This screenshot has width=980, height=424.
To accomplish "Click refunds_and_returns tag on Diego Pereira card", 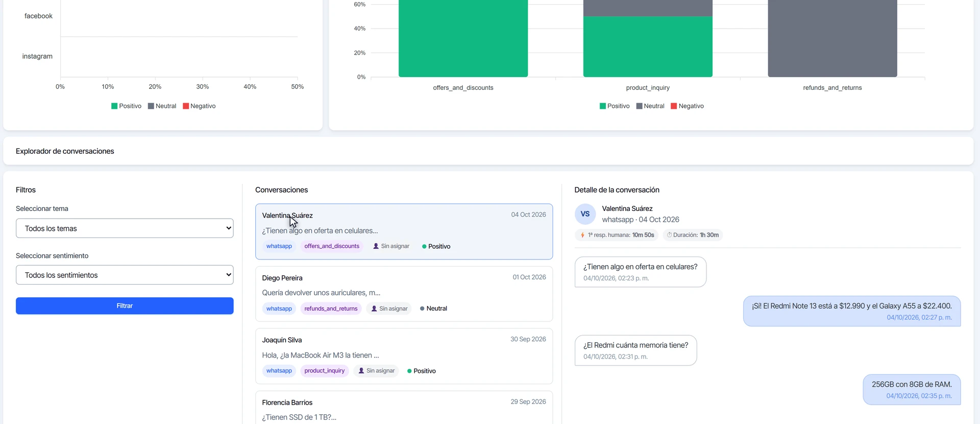I will 331,309.
